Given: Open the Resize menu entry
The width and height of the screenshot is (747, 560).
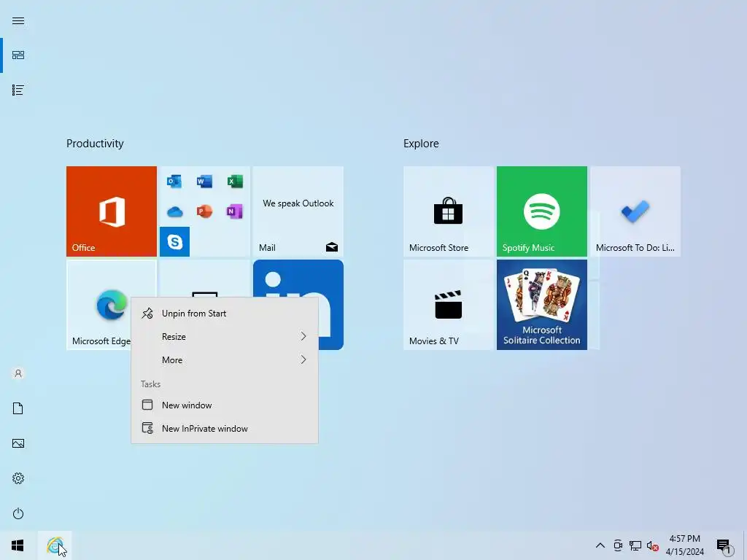Looking at the screenshot, I should (x=225, y=337).
